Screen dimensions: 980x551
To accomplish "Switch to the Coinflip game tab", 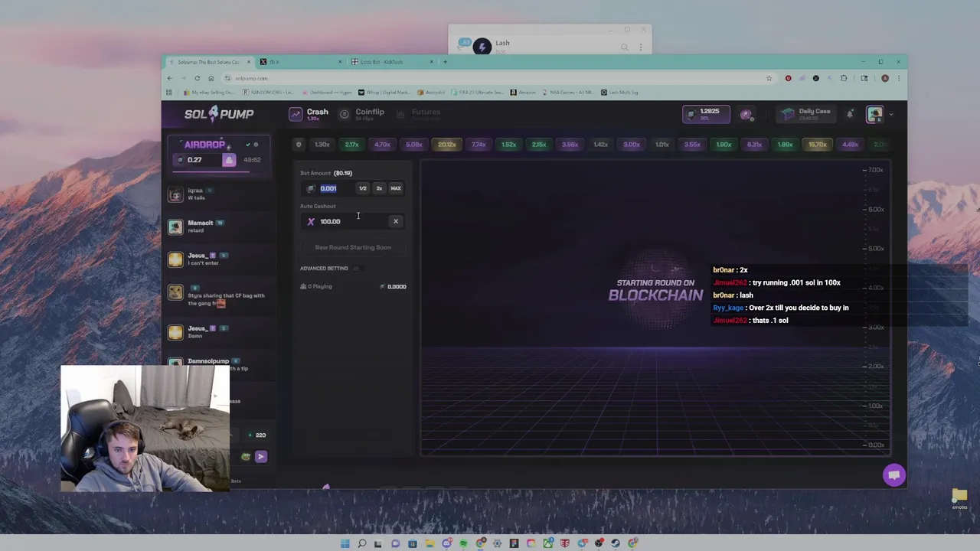I will pos(361,114).
